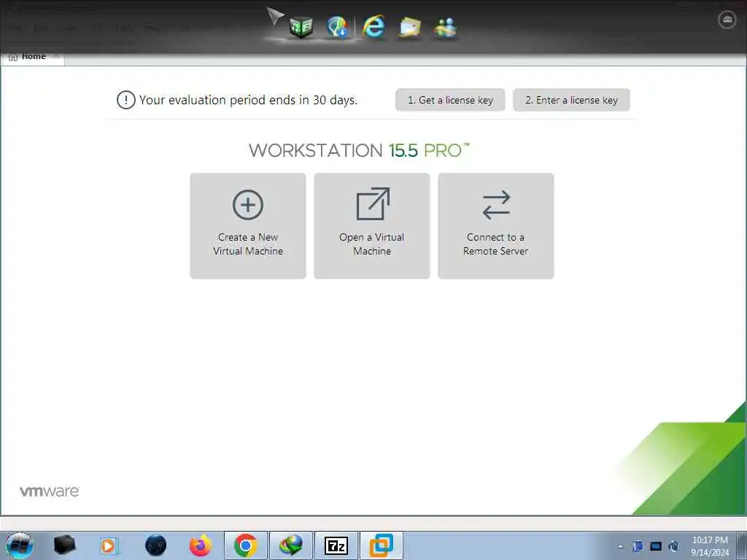Click the open-in-window arrow icon
Image resolution: width=747 pixels, height=560 pixels.
(373, 204)
